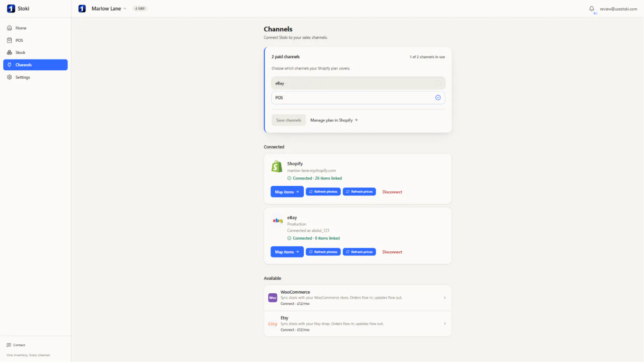Click the POS register icon

pos(10,40)
